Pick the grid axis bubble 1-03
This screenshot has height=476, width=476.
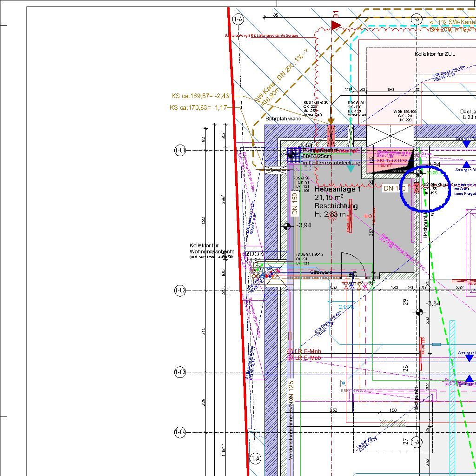180,372
